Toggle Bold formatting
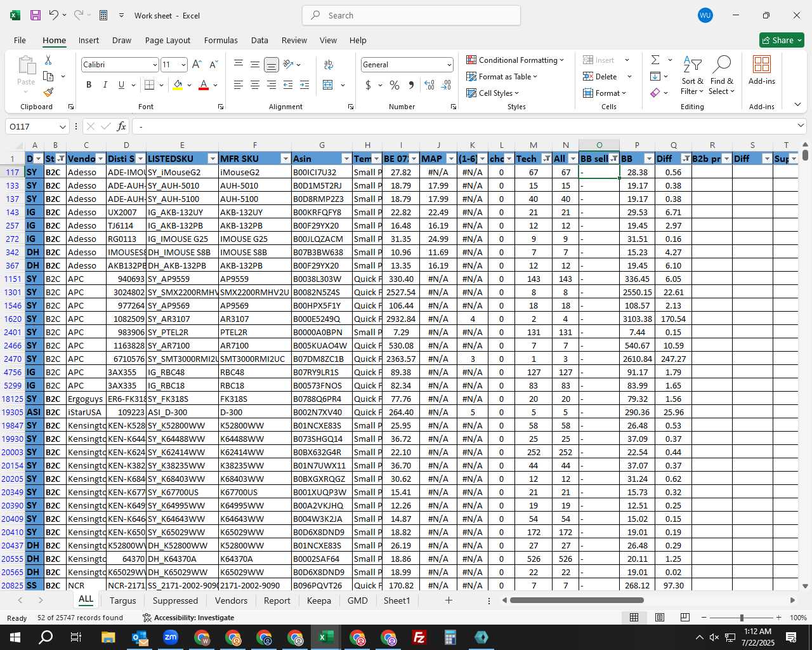812x650 pixels. point(89,85)
